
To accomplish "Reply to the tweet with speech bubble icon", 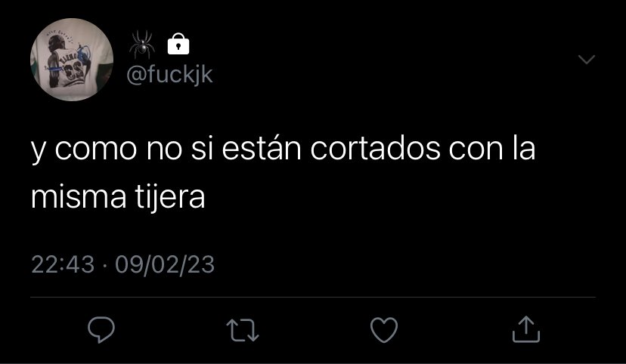I will tap(101, 330).
